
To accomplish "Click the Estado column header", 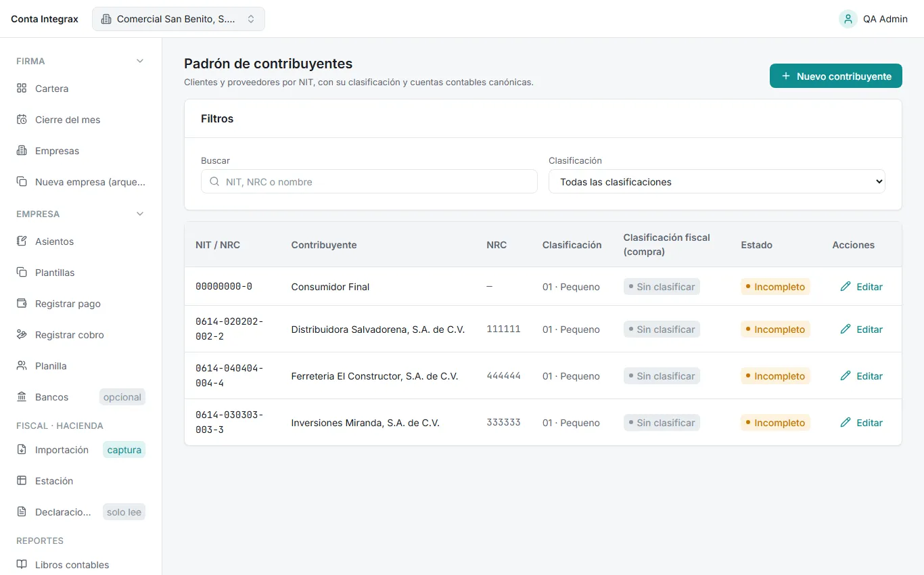I will click(x=756, y=245).
